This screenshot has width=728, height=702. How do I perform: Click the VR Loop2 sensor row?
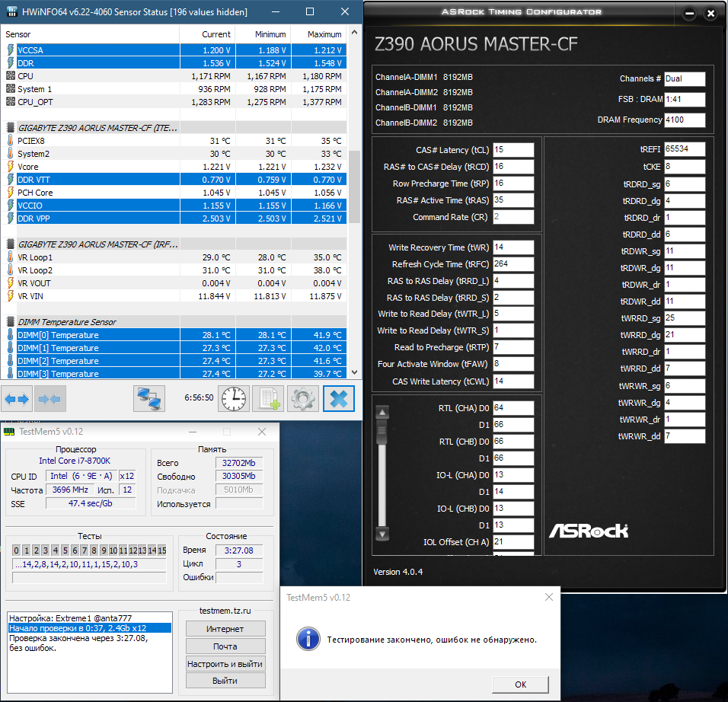click(x=177, y=270)
